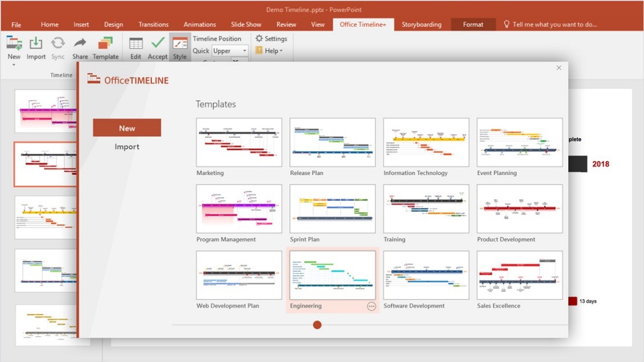Viewport: 644px width, 362px height.
Task: Open the Style pane icon
Action: 180,43
